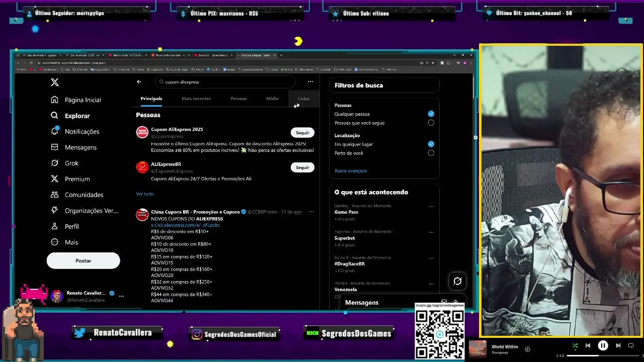This screenshot has height=362, width=644.
Task: Open more options for Superbet trend
Action: click(431, 232)
